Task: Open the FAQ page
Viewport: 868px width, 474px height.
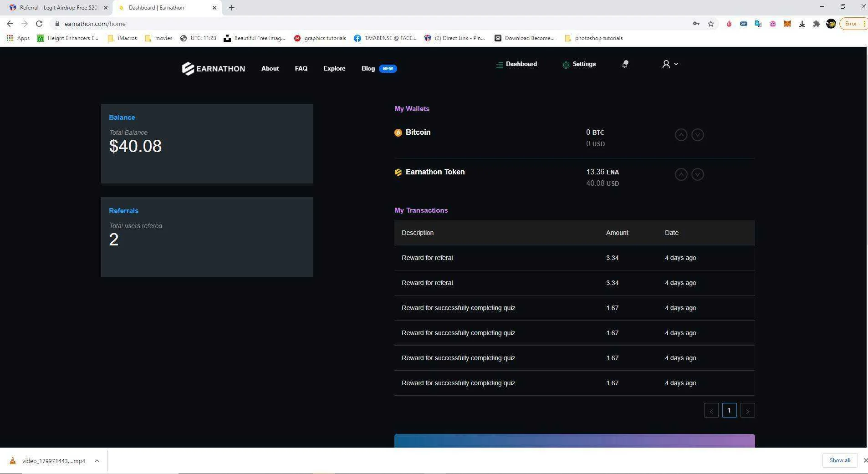Action: (301, 69)
